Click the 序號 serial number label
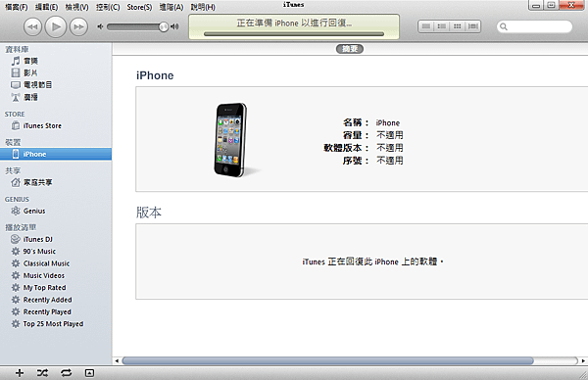The height and width of the screenshot is (380, 588). [x=356, y=161]
